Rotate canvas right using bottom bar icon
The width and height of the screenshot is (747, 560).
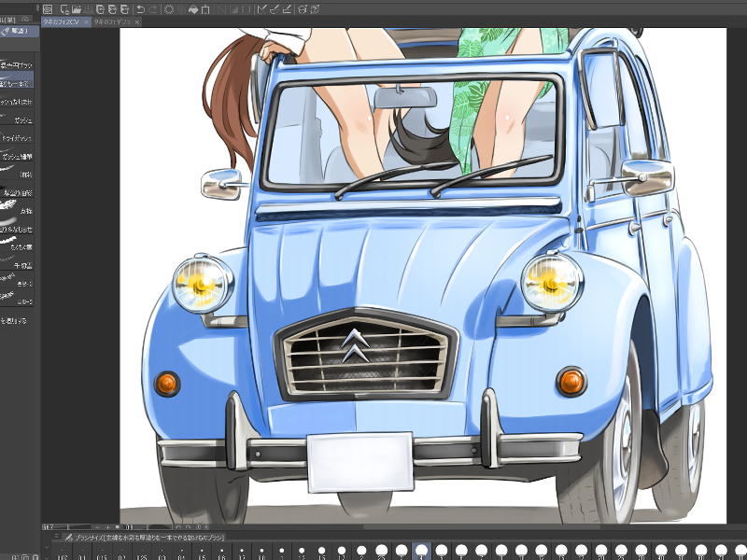click(189, 527)
